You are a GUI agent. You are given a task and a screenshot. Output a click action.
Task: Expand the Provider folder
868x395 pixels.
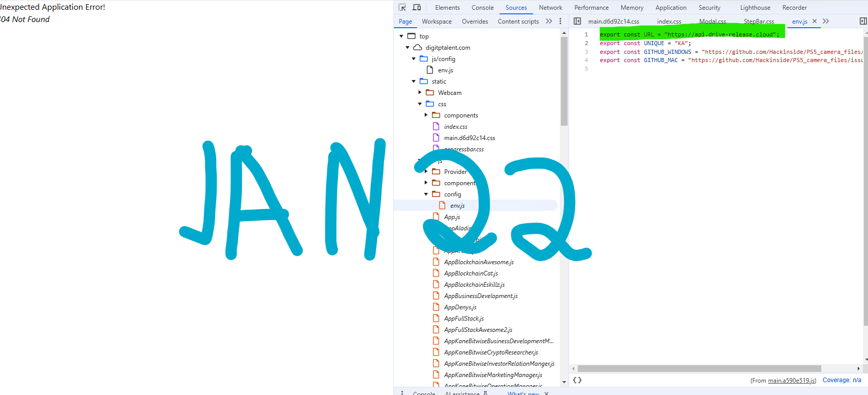(426, 172)
